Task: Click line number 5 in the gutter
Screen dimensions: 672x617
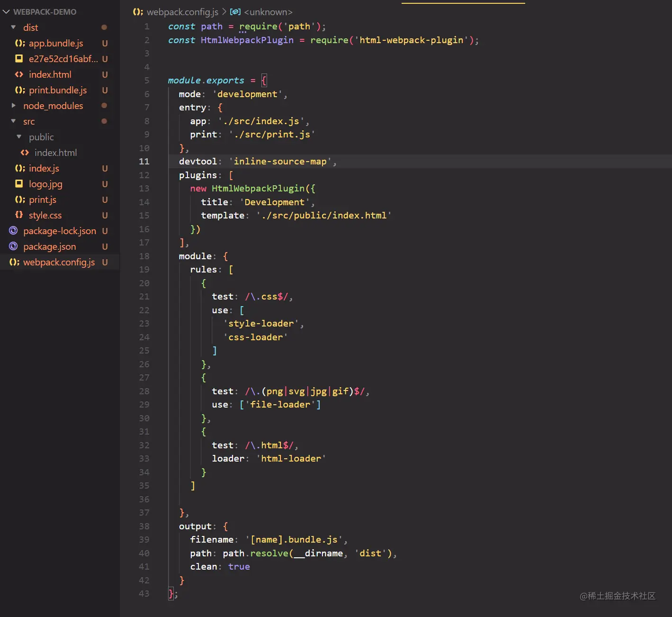Action: [147, 81]
